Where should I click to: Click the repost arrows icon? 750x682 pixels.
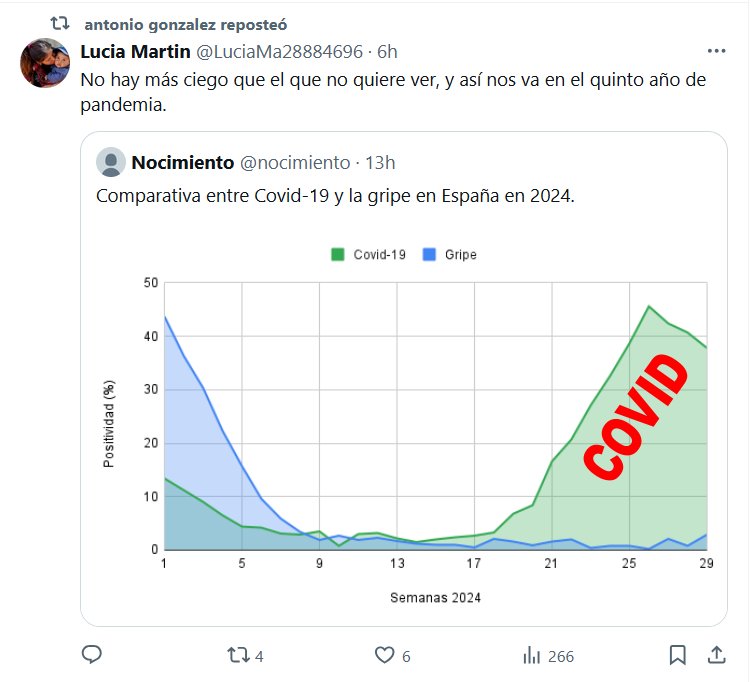pos(237,655)
